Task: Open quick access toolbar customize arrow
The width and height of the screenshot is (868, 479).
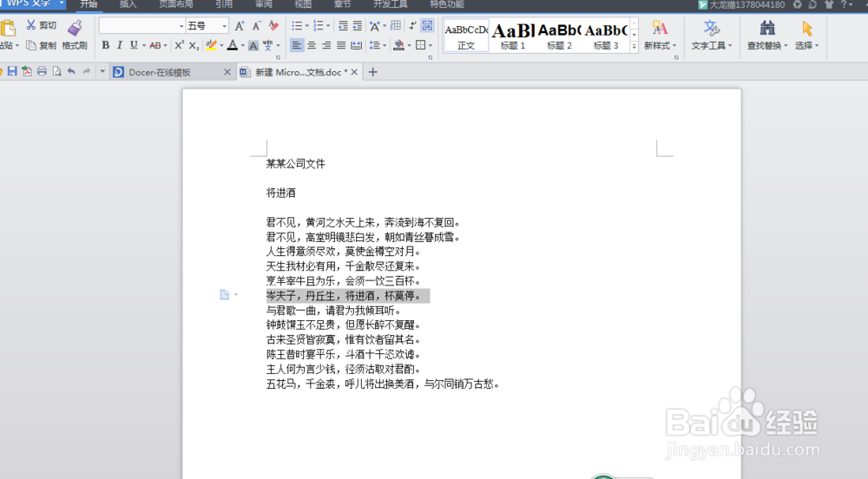Action: tap(102, 71)
